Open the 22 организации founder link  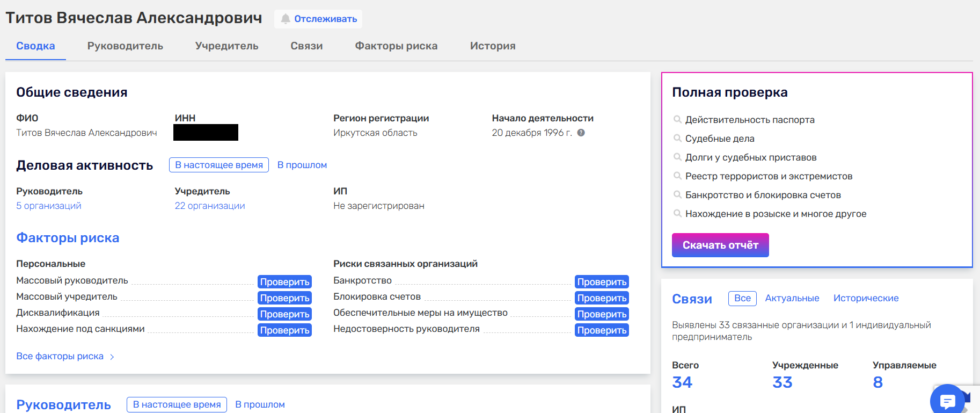click(209, 206)
